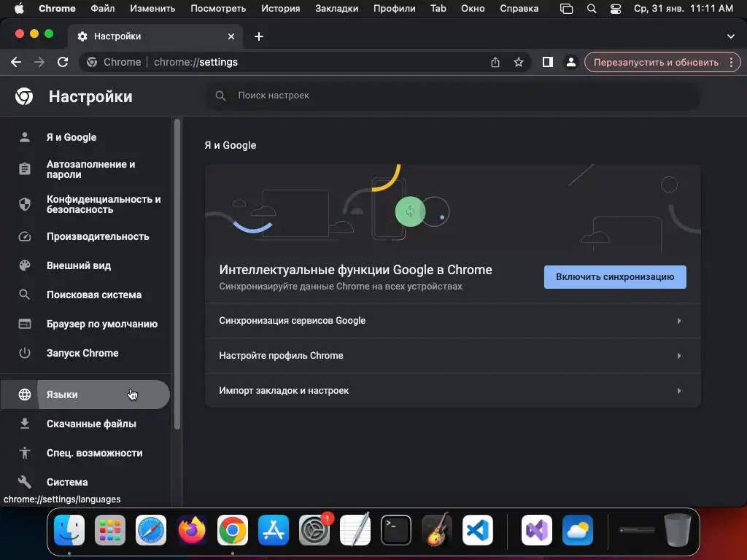Screen dimensions: 747x560
Task: Open the Изменить menu
Action: [152, 9]
